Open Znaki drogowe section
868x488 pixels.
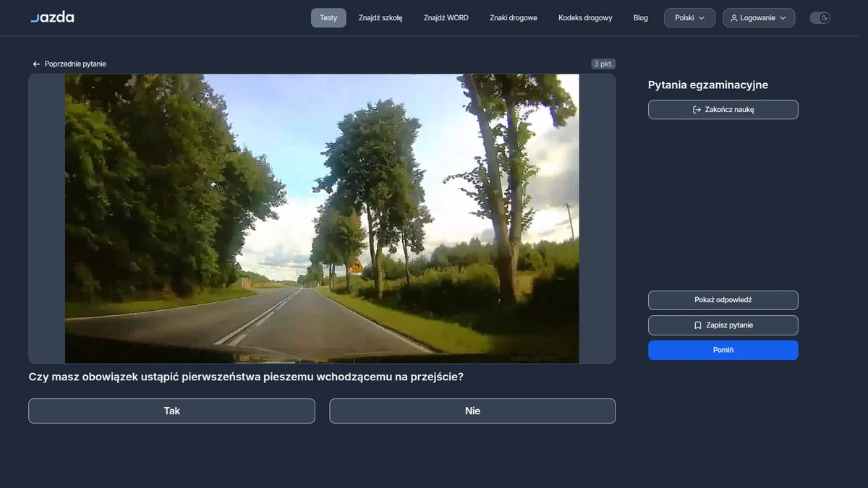tap(514, 18)
